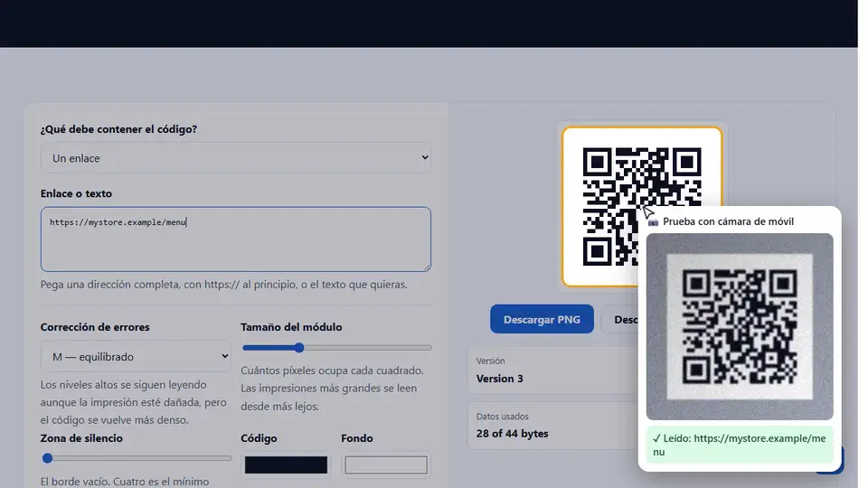Click the camera test QR photo
The width and height of the screenshot is (868, 488).
740,326
